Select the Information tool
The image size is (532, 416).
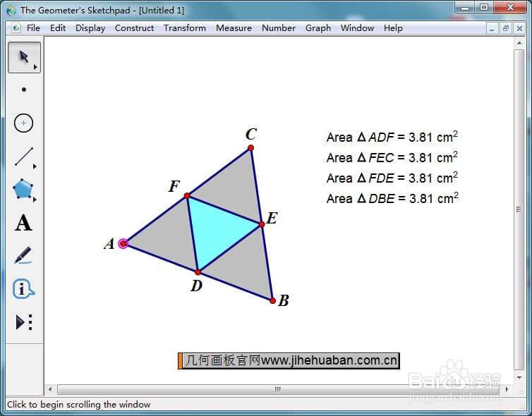pos(23,289)
